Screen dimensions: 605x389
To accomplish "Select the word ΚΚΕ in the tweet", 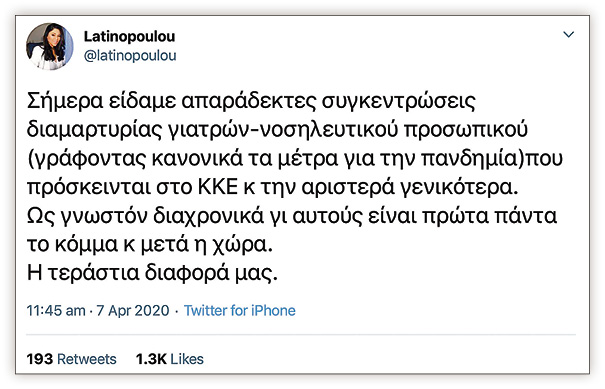I will 218,187.
